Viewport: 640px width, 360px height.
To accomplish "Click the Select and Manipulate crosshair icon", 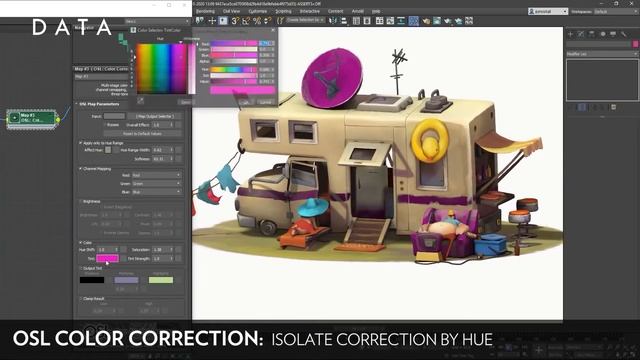I will click(x=212, y=20).
